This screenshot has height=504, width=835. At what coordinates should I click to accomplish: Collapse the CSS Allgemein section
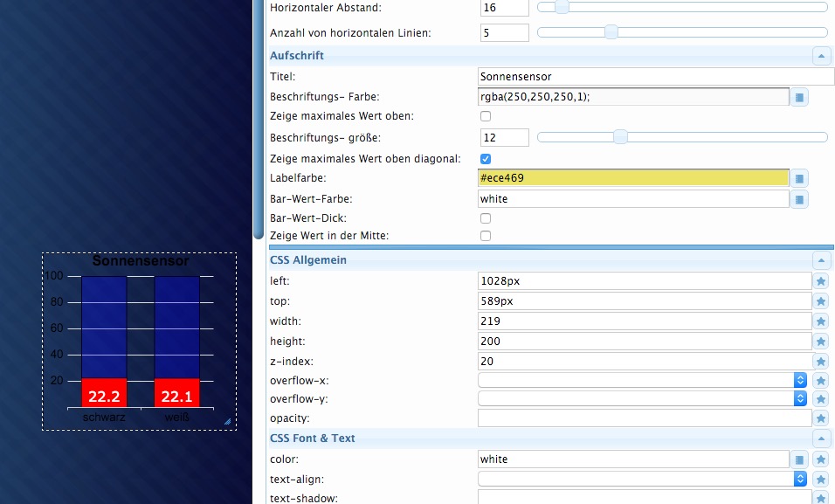(821, 260)
